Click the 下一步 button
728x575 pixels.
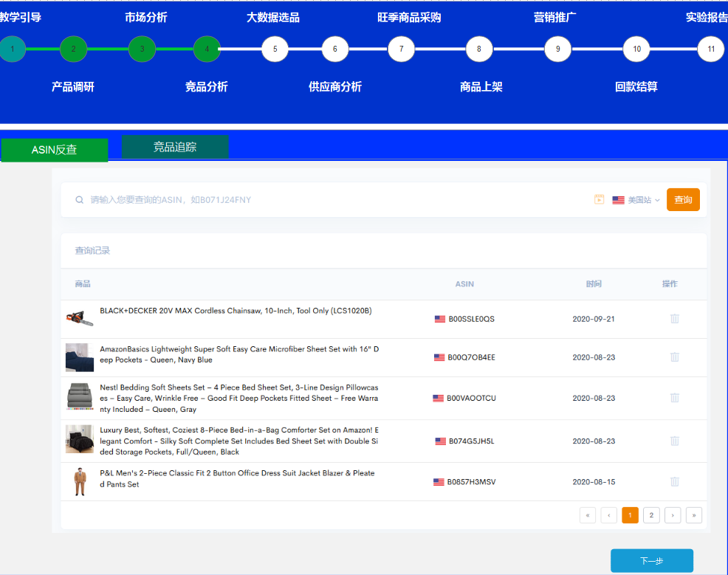651,561
